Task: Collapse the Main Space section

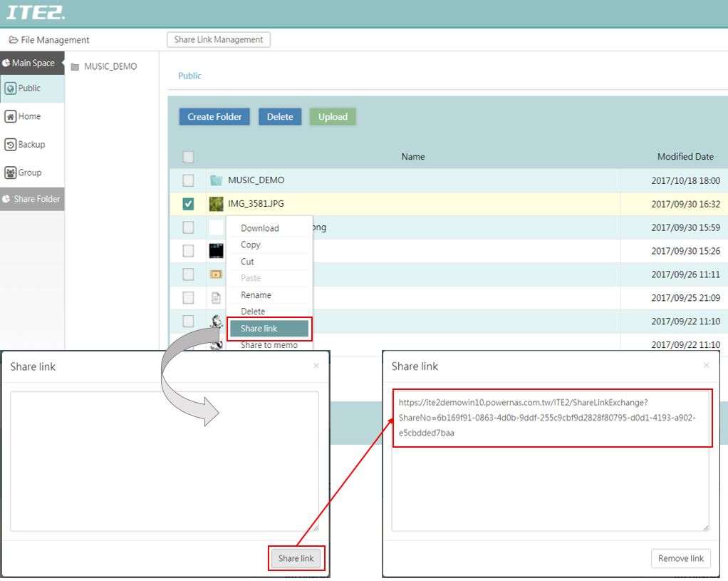Action: click(32, 63)
